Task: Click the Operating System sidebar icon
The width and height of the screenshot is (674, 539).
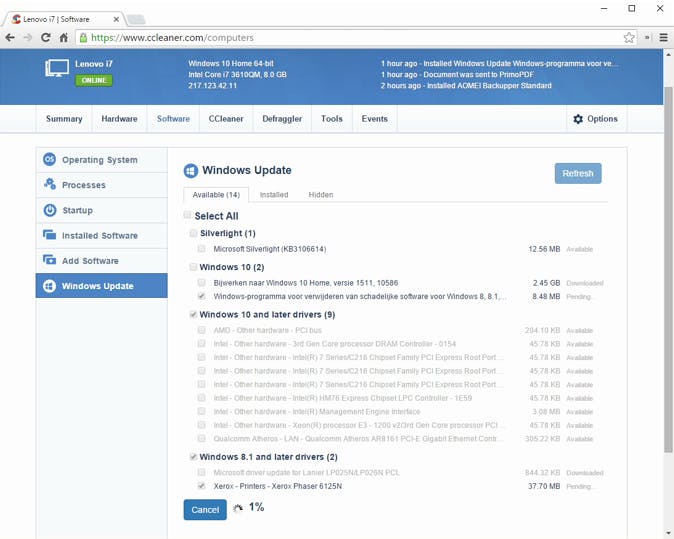Action: pyautogui.click(x=49, y=159)
